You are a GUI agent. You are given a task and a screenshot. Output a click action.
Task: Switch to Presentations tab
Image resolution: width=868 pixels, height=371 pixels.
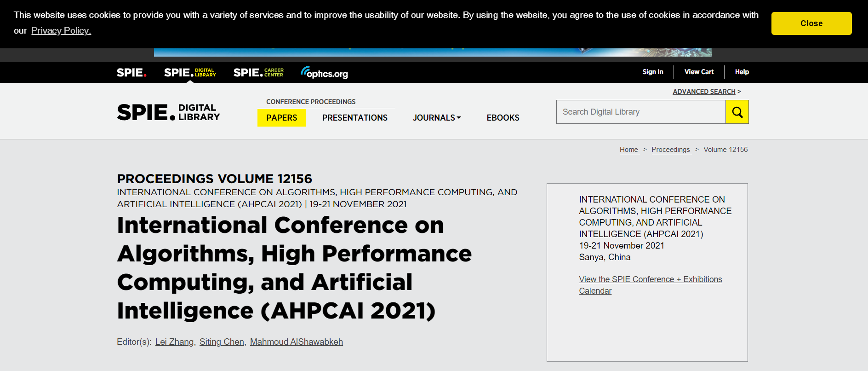point(355,118)
